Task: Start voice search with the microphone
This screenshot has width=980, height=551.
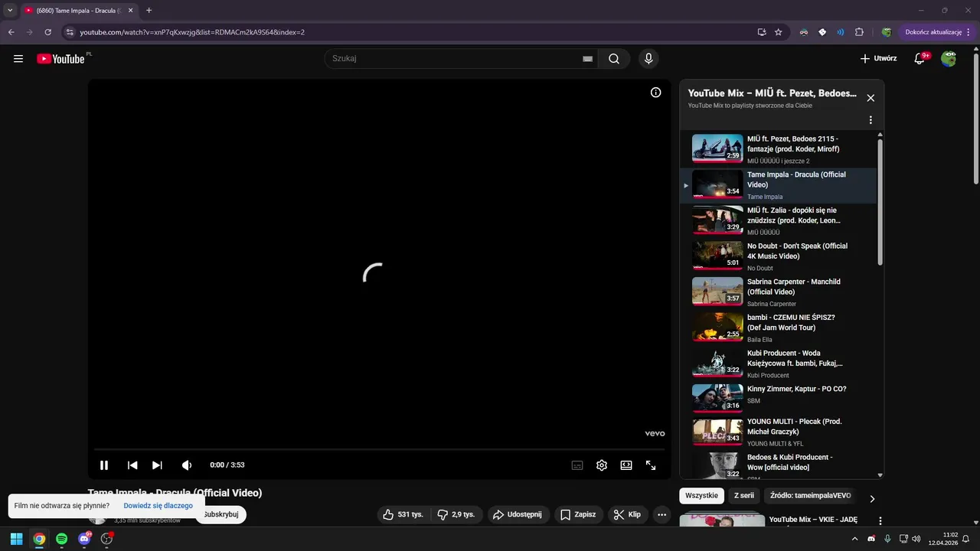Action: click(648, 59)
